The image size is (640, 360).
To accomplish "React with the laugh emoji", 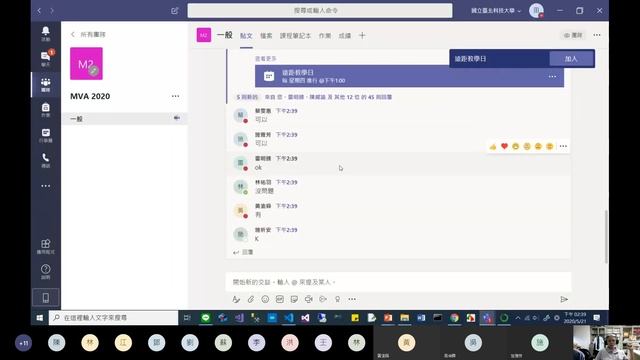I will click(516, 146).
